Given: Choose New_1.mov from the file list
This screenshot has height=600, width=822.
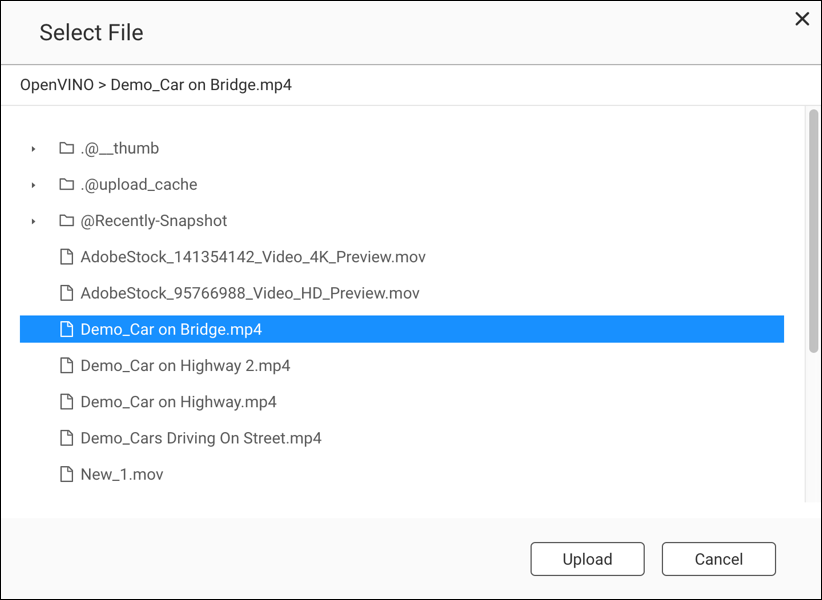Looking at the screenshot, I should pyautogui.click(x=121, y=474).
